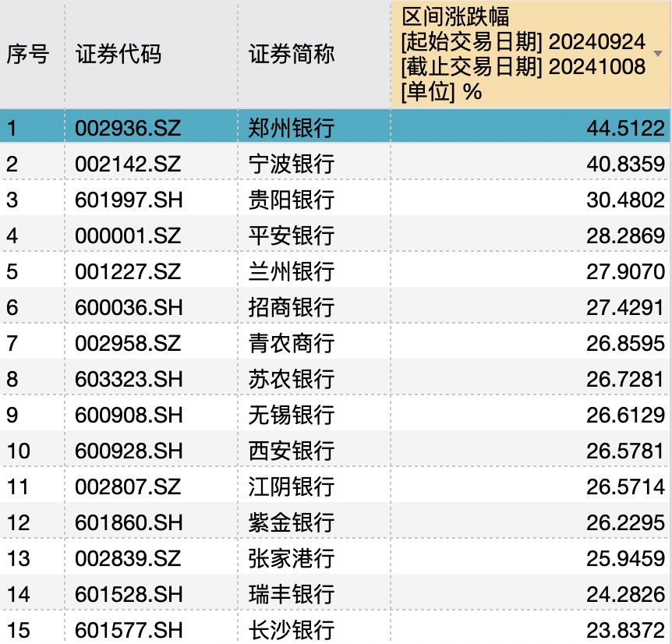
Task: Click the value 25.9459
Action: click(625, 558)
